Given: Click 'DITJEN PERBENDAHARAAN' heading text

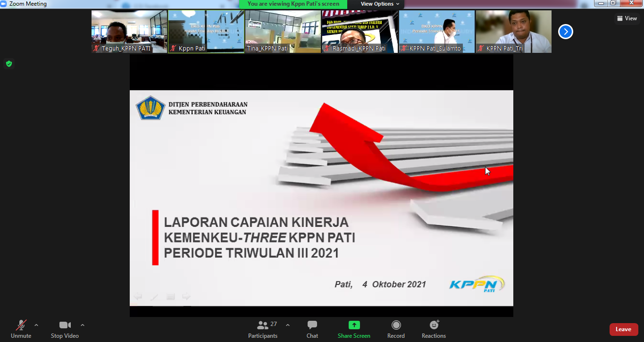Looking at the screenshot, I should 208,105.
